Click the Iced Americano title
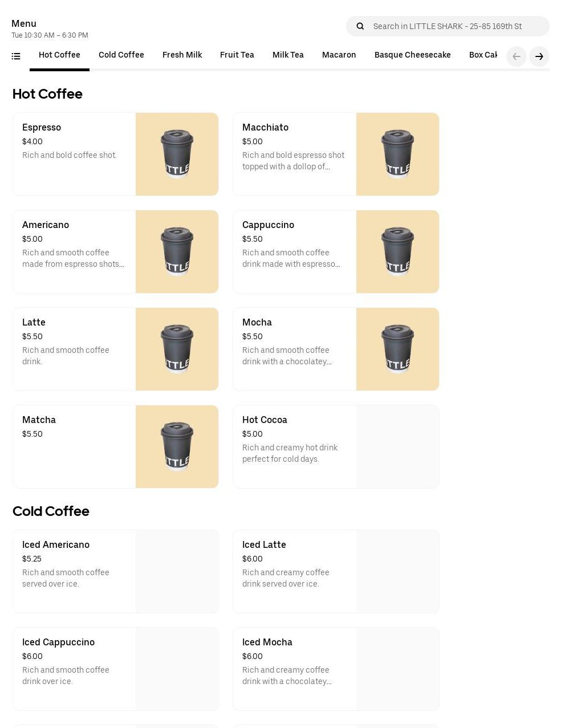This screenshot has width=561, height=728. click(56, 545)
